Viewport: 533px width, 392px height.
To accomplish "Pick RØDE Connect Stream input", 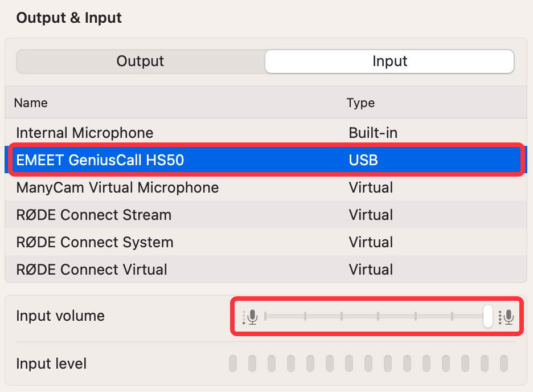I will 266,215.
